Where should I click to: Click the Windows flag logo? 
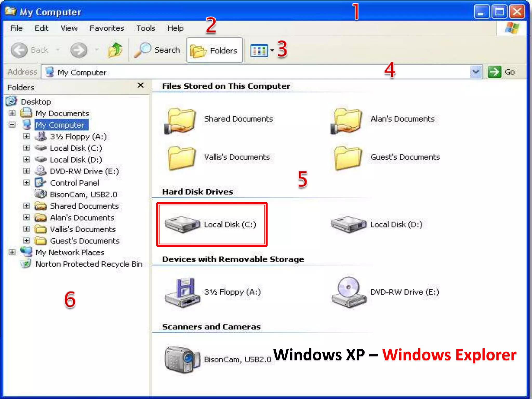[512, 28]
